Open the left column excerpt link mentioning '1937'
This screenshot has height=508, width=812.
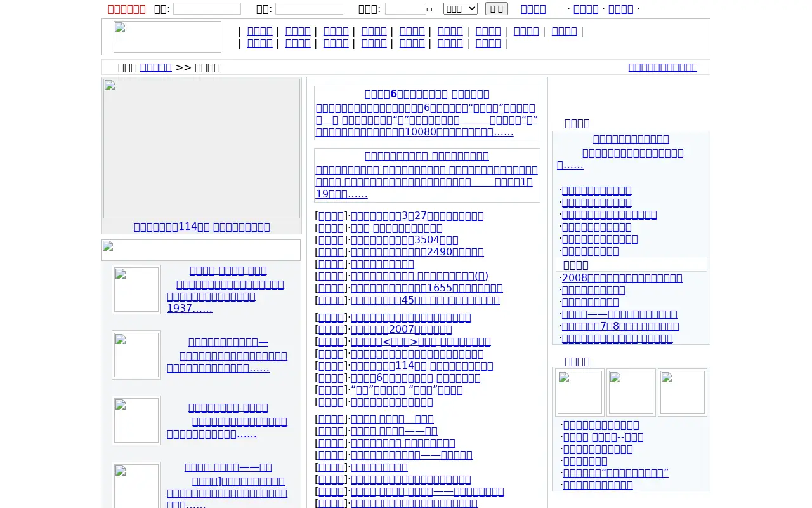226,297
